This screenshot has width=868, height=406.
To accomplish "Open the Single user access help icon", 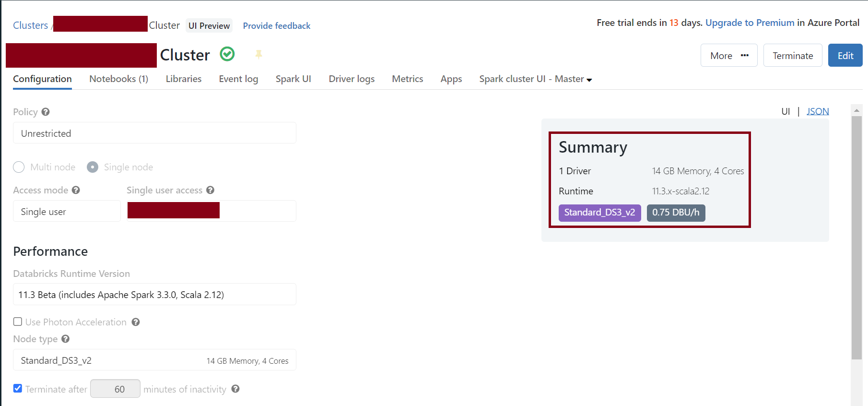I will pos(210,190).
